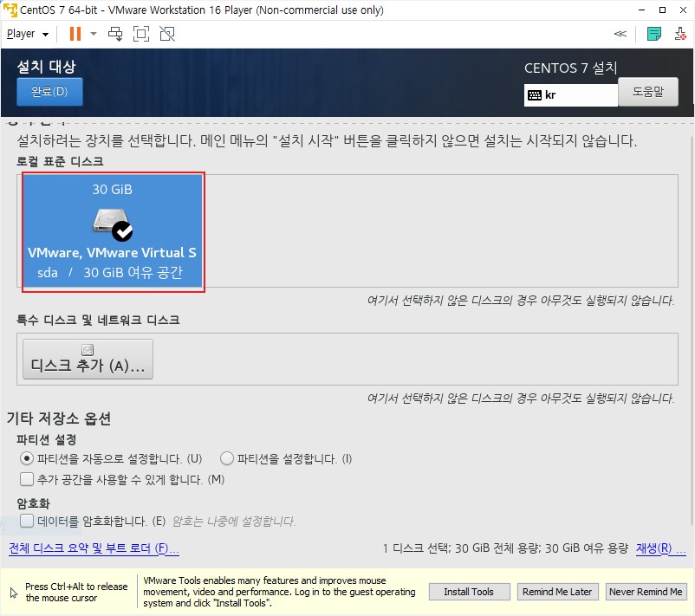Click the mouse cursor icon in bottom bar
This screenshot has height=616, width=695.
click(x=14, y=593)
